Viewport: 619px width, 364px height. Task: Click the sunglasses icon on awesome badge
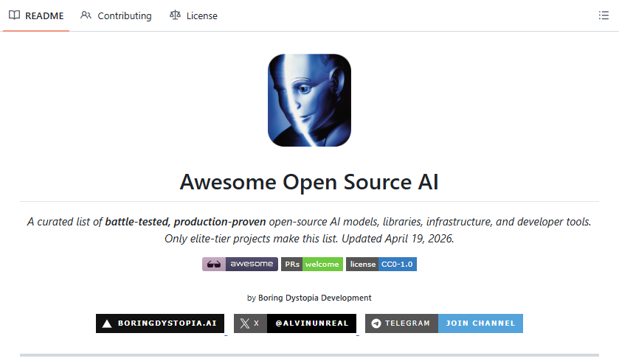click(x=214, y=265)
